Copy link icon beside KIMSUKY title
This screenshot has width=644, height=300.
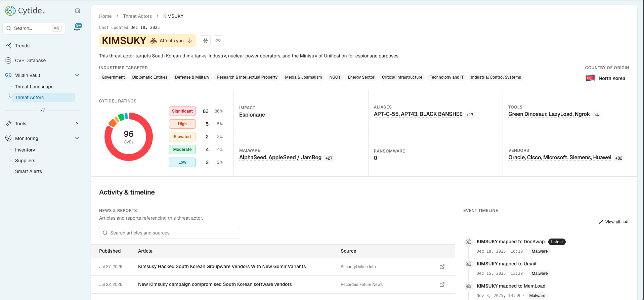coord(218,41)
